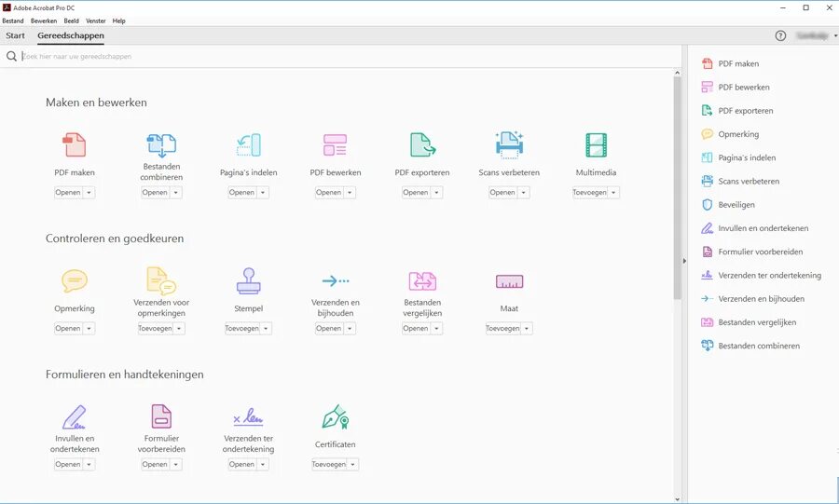Open the Bewerken menu
Image resolution: width=839 pixels, height=504 pixels.
[x=44, y=20]
